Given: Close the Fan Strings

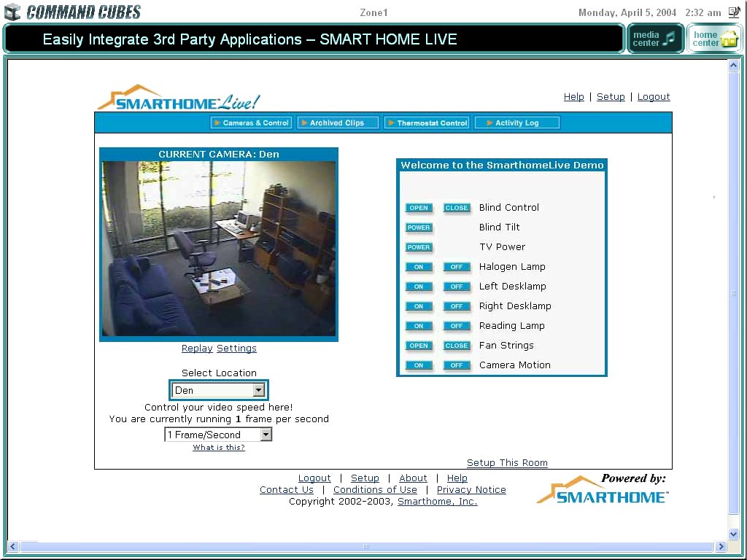Looking at the screenshot, I should tap(457, 346).
